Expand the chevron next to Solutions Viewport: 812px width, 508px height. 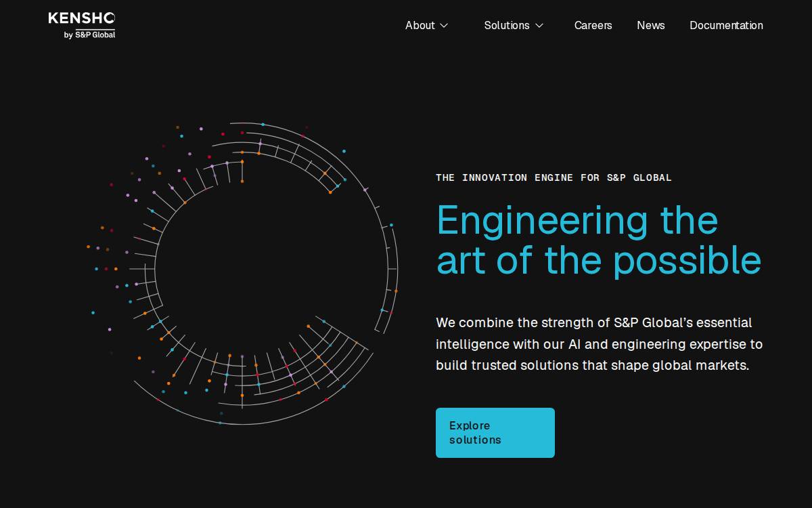[539, 26]
